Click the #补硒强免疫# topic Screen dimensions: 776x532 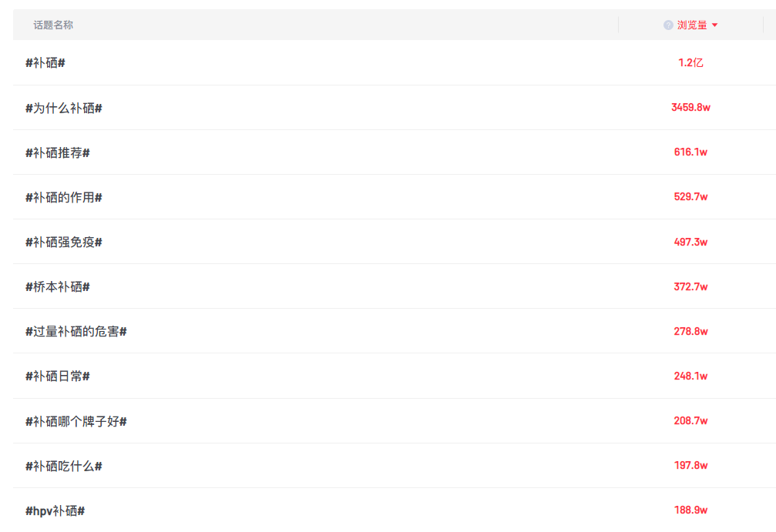64,242
